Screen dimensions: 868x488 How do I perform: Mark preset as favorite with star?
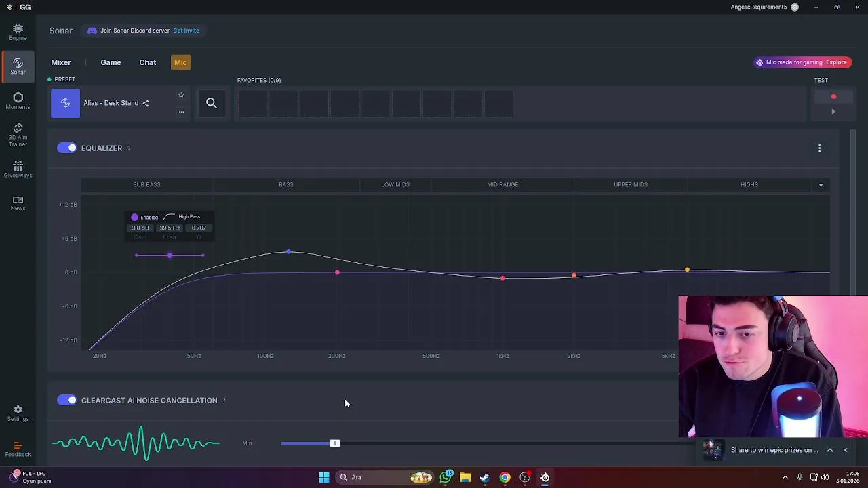[181, 95]
